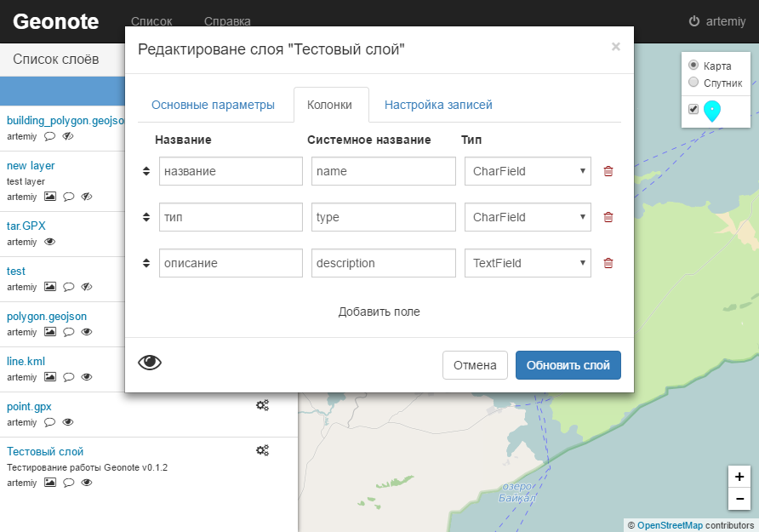Open TextField dropdown for 'description' column
Screen dimensions: 759x532
[528, 263]
